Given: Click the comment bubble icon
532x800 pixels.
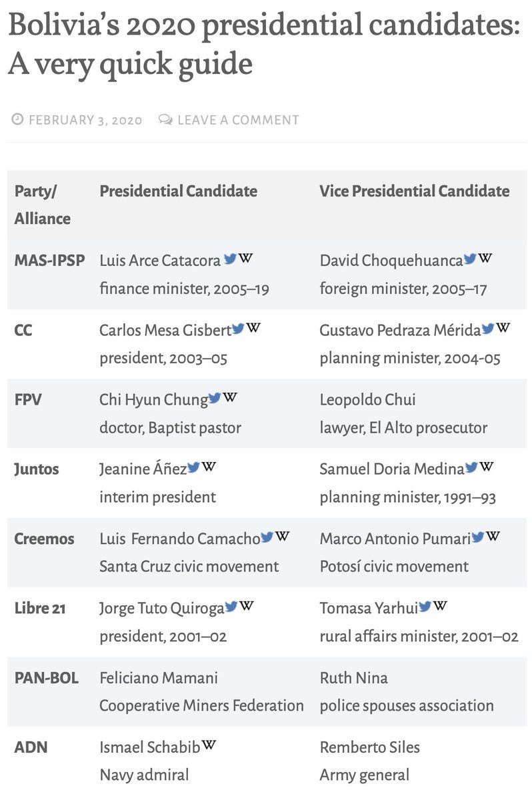Looking at the screenshot, I should (165, 120).
